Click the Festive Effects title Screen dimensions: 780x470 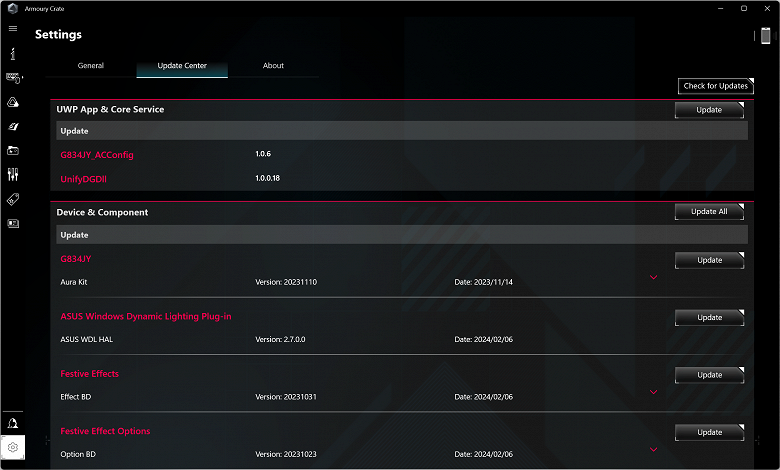tap(90, 374)
